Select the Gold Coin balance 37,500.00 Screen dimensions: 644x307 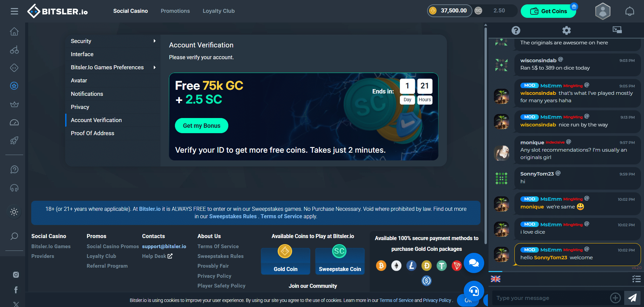[x=450, y=11]
